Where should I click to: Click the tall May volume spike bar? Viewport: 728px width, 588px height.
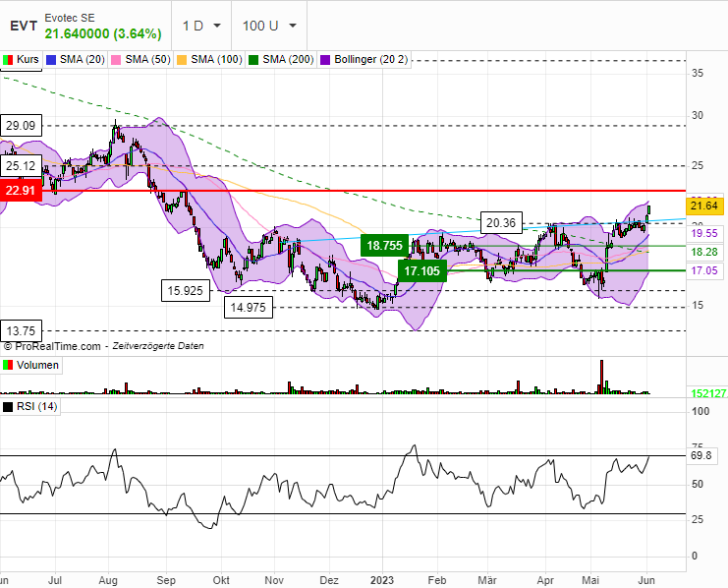(x=601, y=377)
